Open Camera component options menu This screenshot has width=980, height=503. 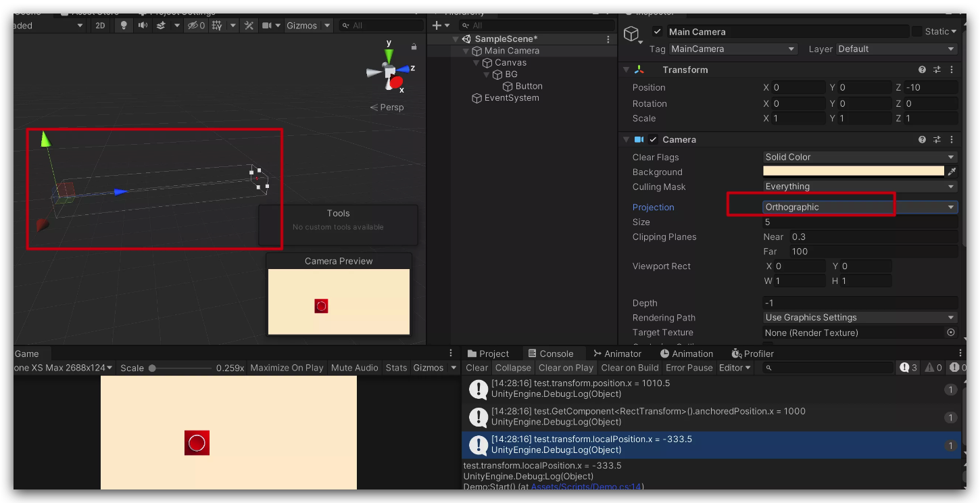[x=952, y=139]
